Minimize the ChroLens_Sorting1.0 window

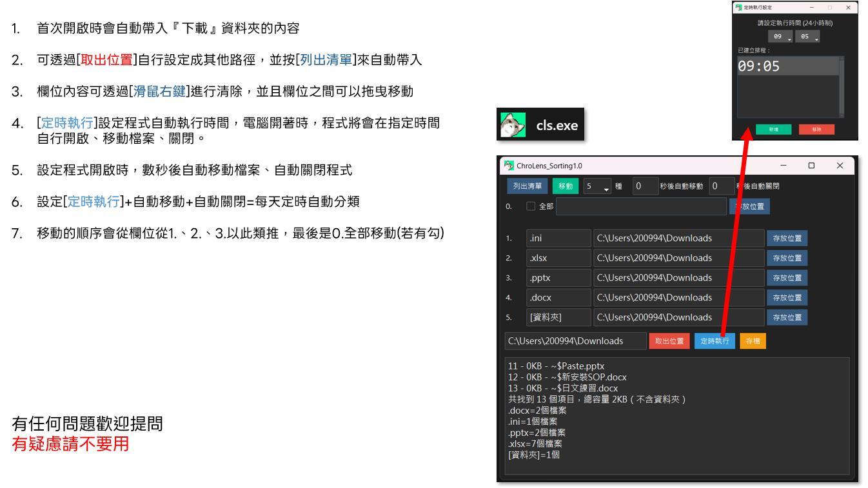click(x=783, y=166)
